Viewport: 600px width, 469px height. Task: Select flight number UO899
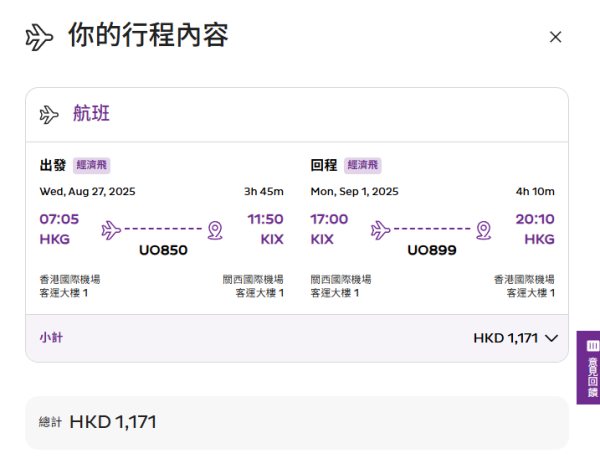pyautogui.click(x=432, y=250)
